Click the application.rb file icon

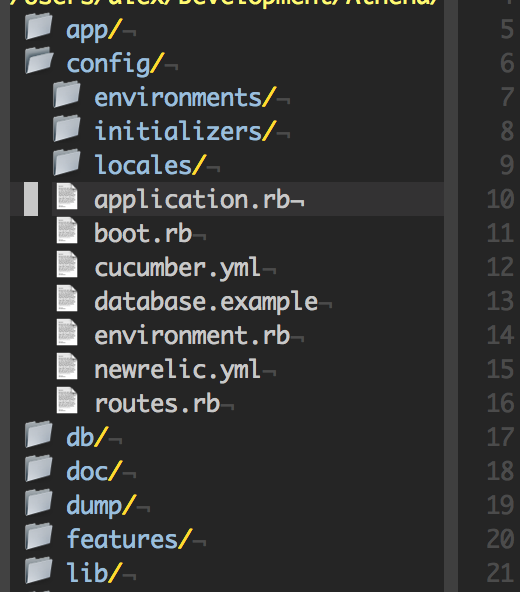pos(67,196)
